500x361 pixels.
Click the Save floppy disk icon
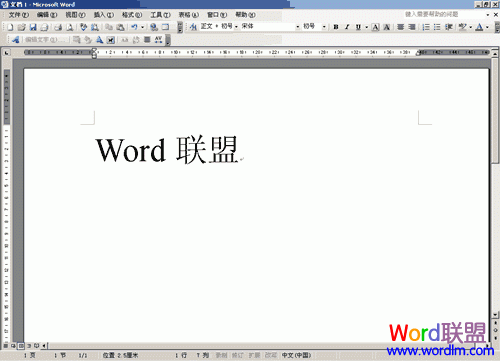click(x=33, y=27)
